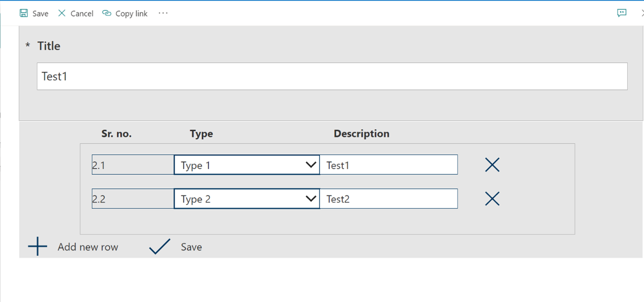Click the Description field containing Test2

point(389,199)
